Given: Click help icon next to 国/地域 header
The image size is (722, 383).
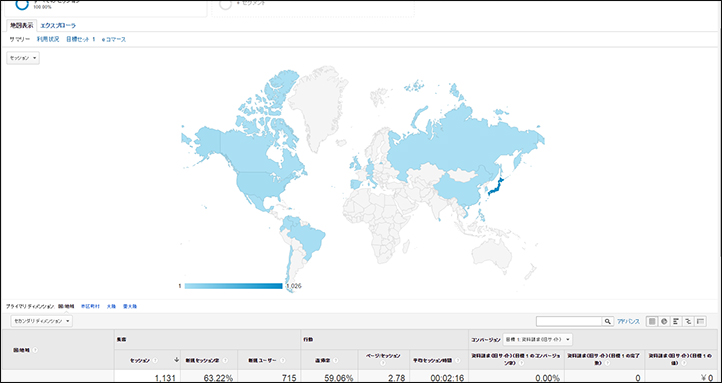Looking at the screenshot, I should coord(35,350).
